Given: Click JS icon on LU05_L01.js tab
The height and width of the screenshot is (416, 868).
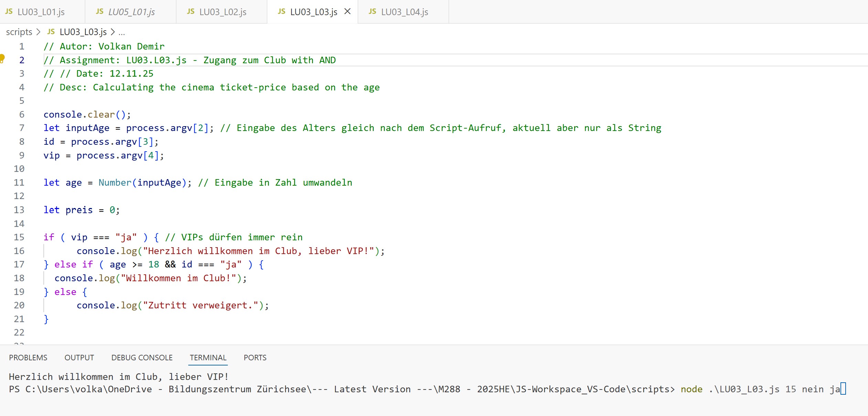Looking at the screenshot, I should click(100, 12).
